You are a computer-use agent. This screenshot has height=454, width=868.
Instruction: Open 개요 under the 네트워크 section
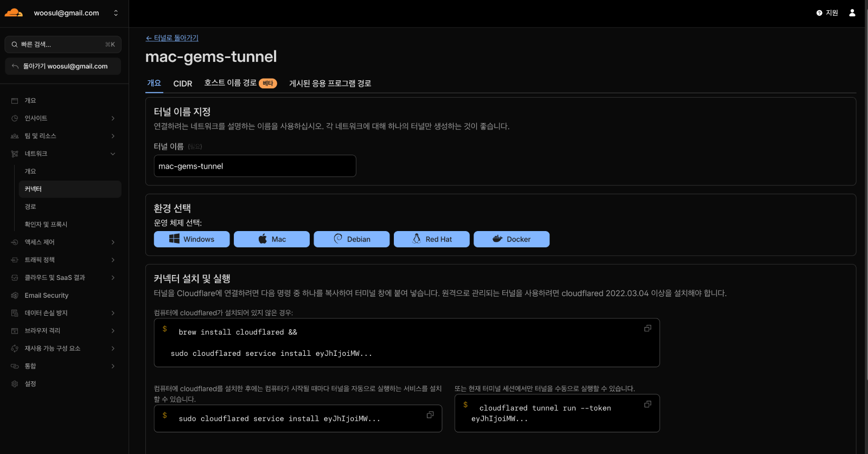click(x=70, y=171)
